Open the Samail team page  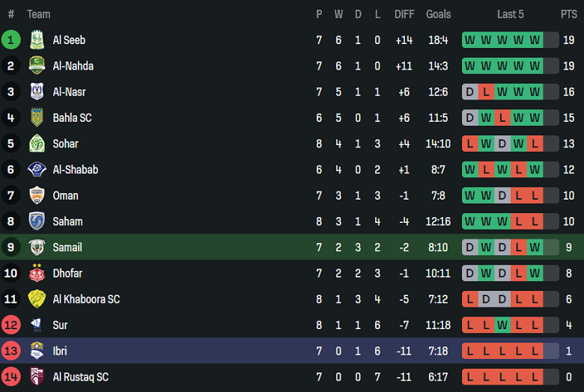pyautogui.click(x=67, y=248)
